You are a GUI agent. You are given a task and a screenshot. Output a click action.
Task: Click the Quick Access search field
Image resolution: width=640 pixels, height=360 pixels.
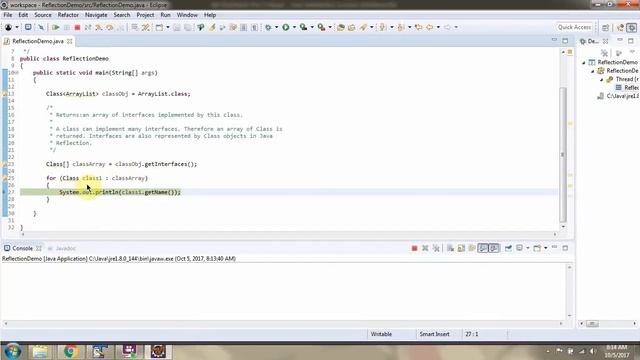click(x=574, y=27)
